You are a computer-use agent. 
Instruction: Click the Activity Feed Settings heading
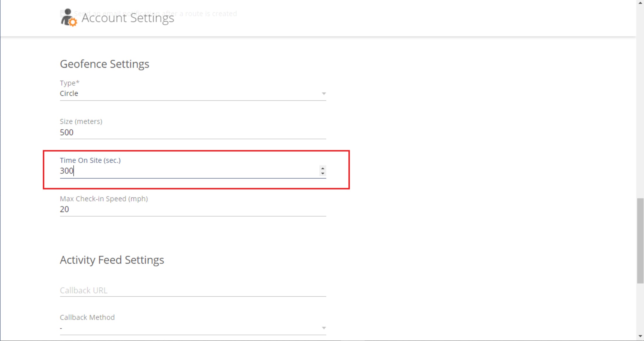(x=112, y=260)
